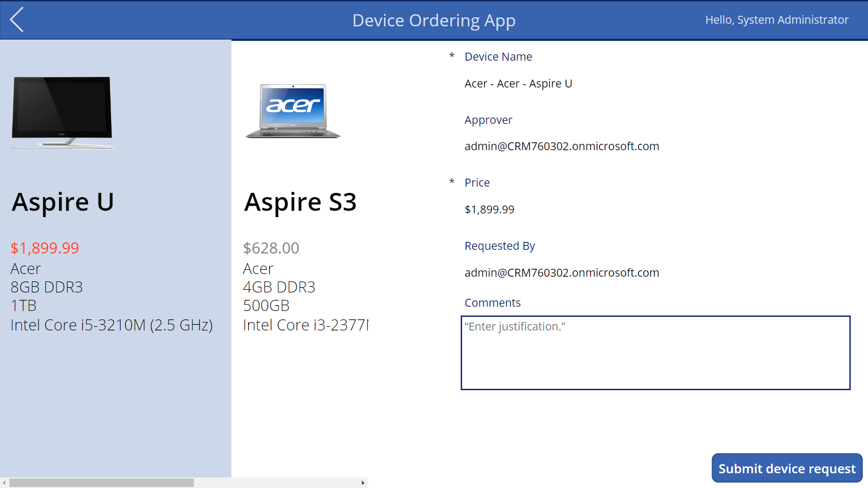Click Acer manufacturer under Aspire S3
This screenshot has height=488, width=868.
pyautogui.click(x=258, y=269)
